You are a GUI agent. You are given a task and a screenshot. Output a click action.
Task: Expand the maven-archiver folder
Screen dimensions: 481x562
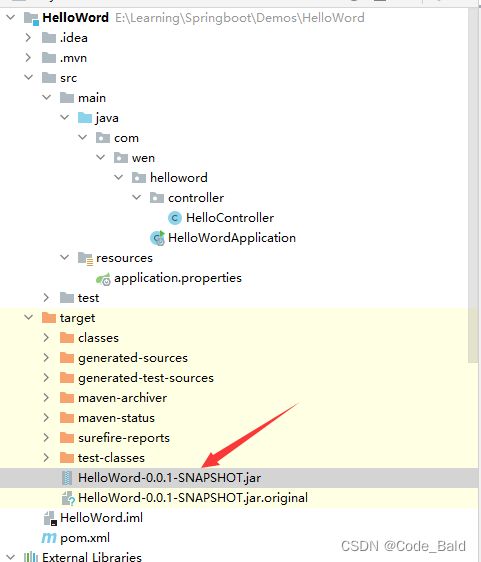pyautogui.click(x=46, y=398)
